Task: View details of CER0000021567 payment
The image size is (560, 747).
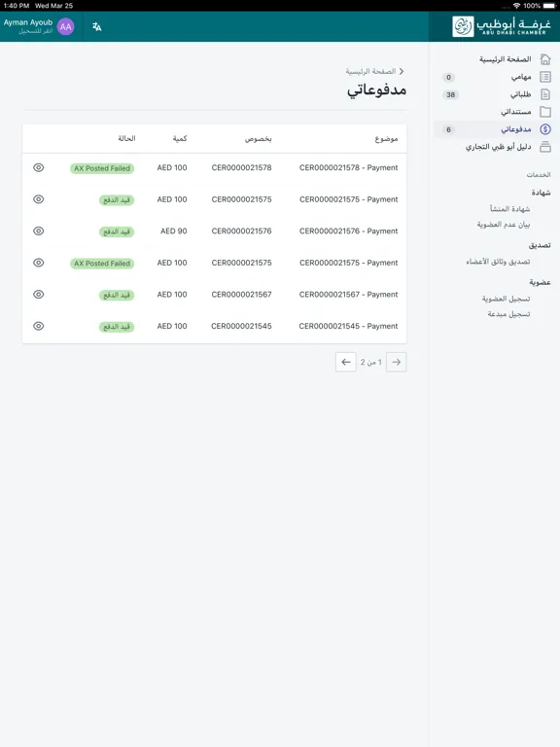Action: coord(39,295)
